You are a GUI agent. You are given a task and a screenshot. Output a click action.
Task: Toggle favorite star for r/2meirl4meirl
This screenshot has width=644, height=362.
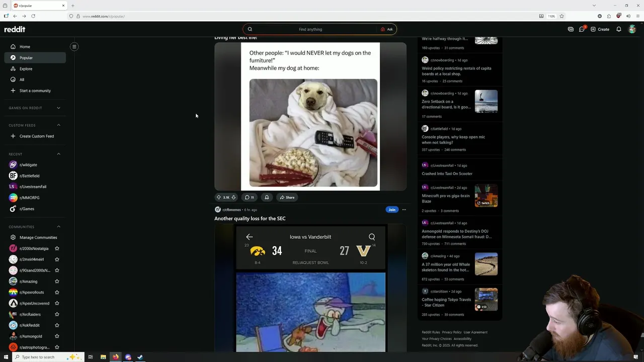[57, 259]
